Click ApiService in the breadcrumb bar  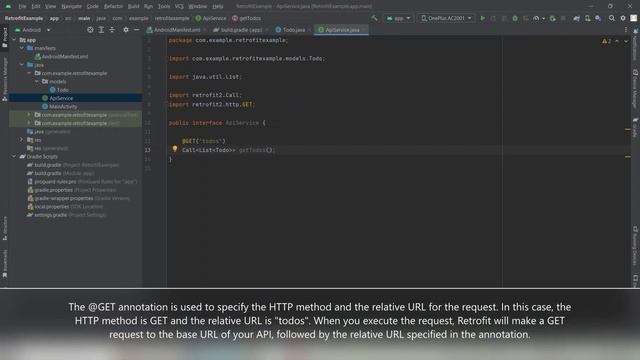[x=211, y=18]
